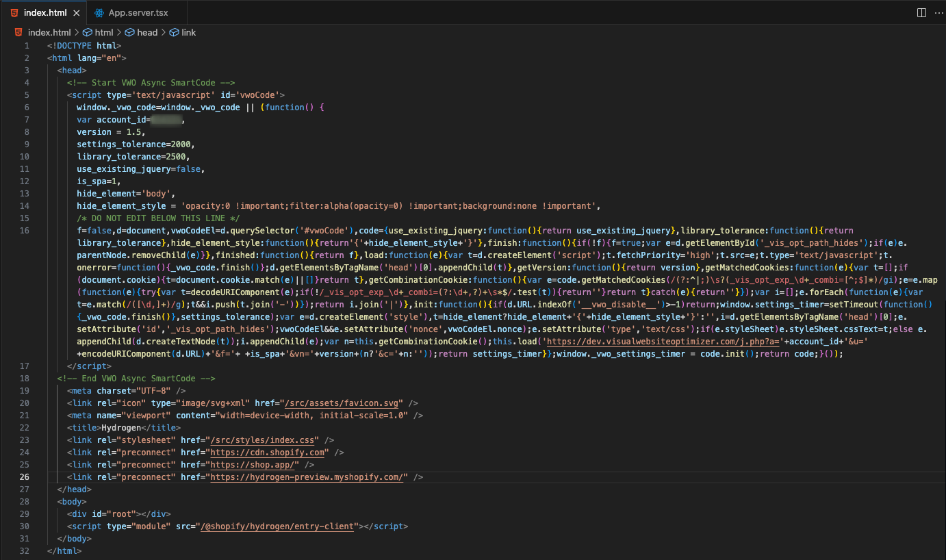Click the closing </html> tag

tap(64, 551)
